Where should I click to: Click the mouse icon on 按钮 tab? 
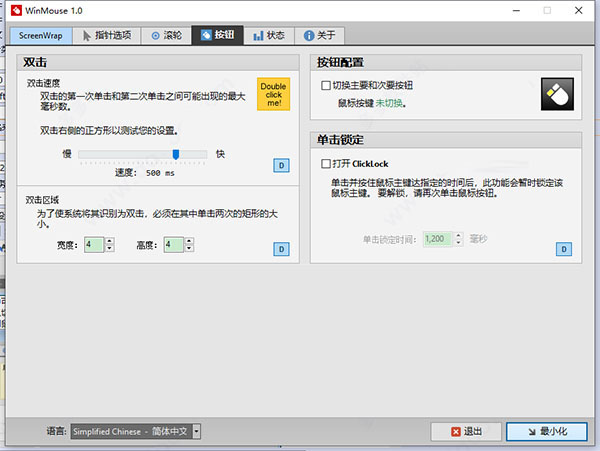click(206, 35)
